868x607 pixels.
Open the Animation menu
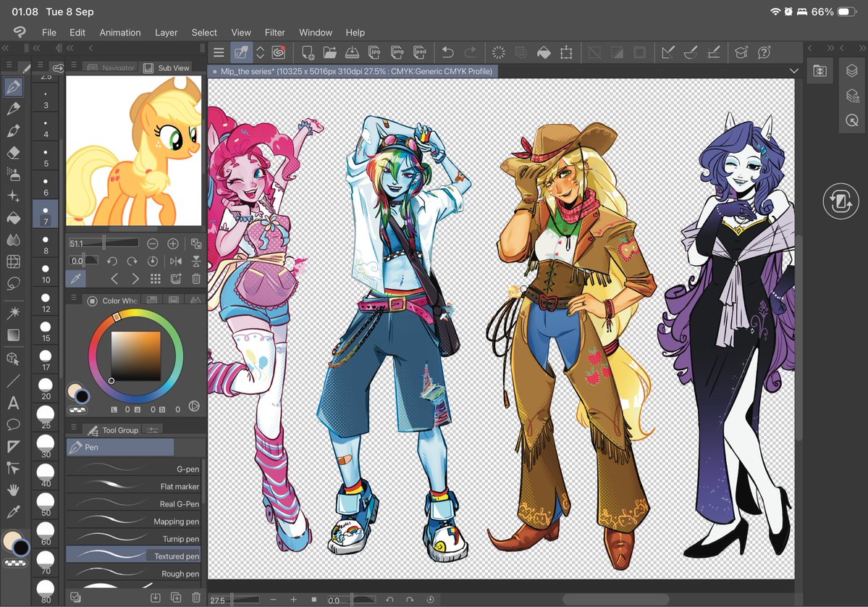120,33
